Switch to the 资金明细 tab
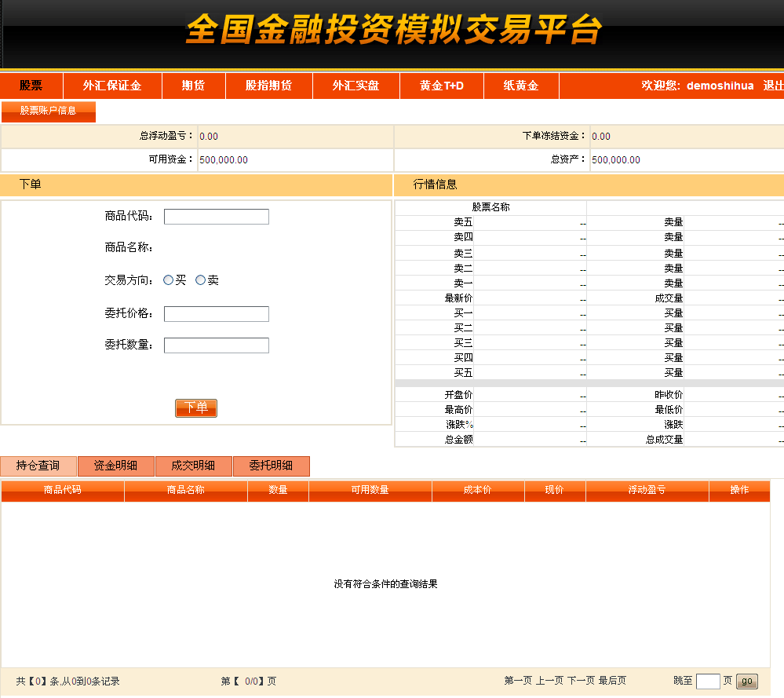Screen dimensions: 784x698 (115, 466)
